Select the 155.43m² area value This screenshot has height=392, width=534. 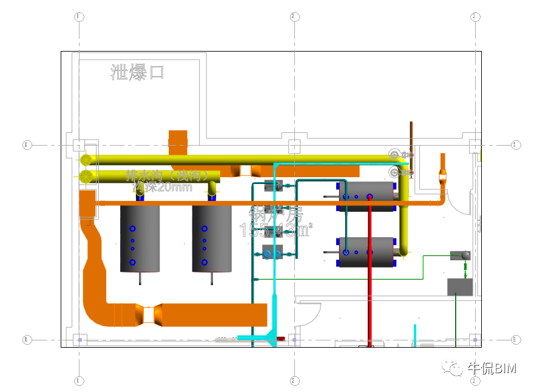276,230
